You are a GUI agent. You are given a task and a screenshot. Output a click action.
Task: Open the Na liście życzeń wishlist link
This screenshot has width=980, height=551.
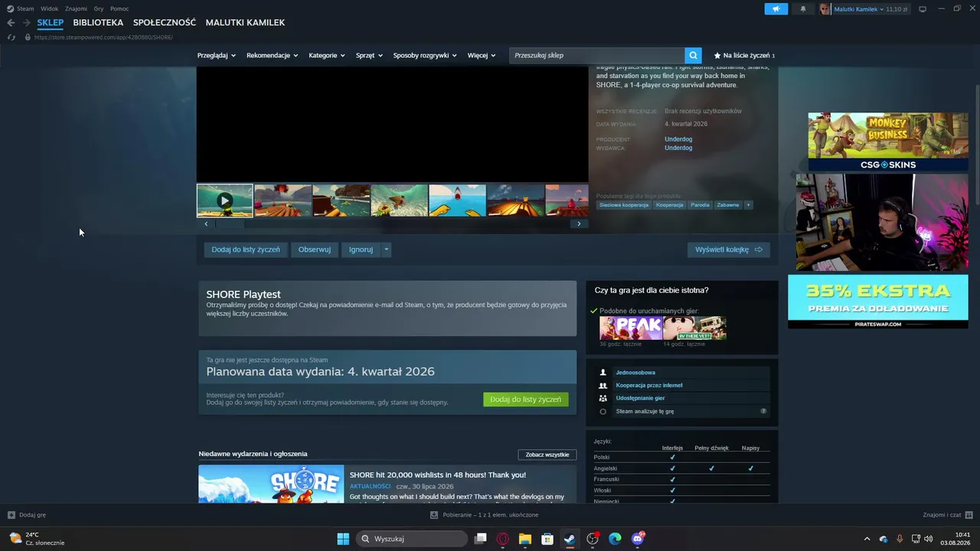744,55
